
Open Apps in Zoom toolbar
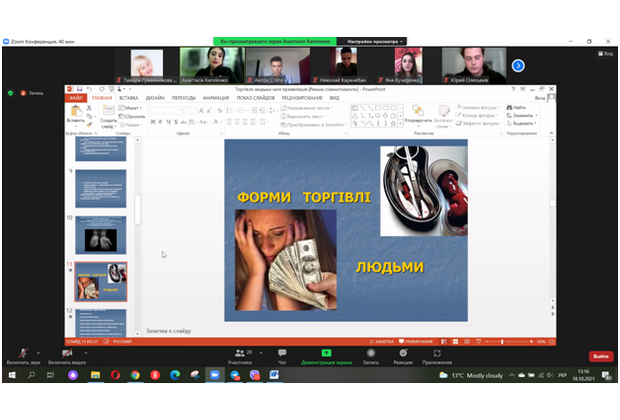pos(437,354)
